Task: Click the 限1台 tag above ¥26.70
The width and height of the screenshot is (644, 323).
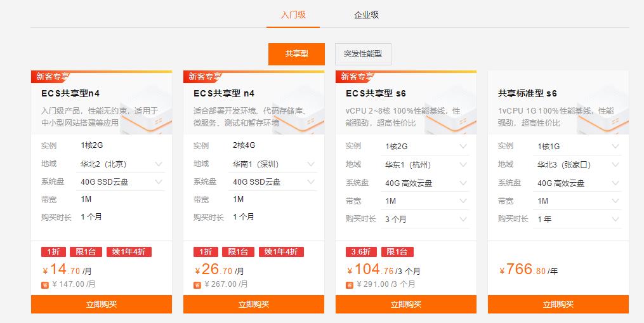Action: pos(238,252)
